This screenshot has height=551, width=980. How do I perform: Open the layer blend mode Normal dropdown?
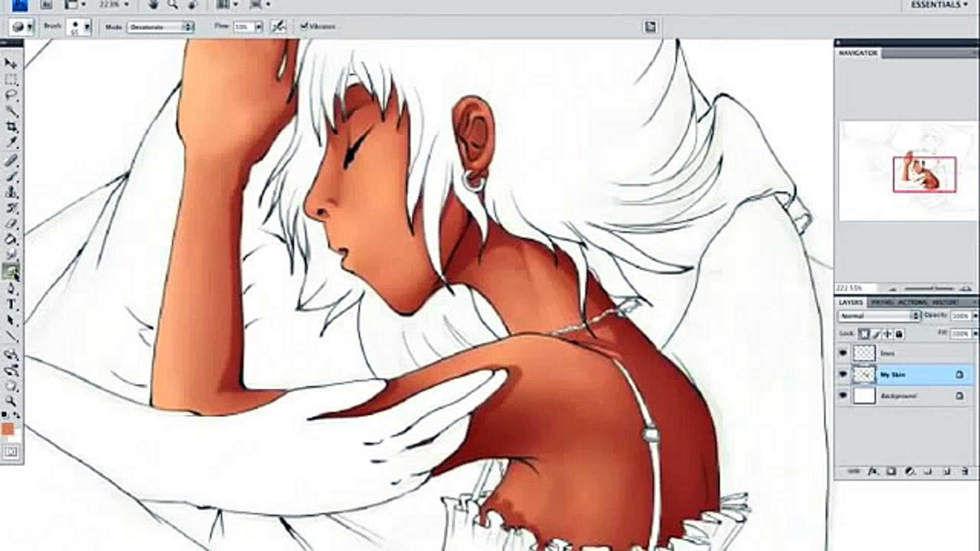pos(878,316)
